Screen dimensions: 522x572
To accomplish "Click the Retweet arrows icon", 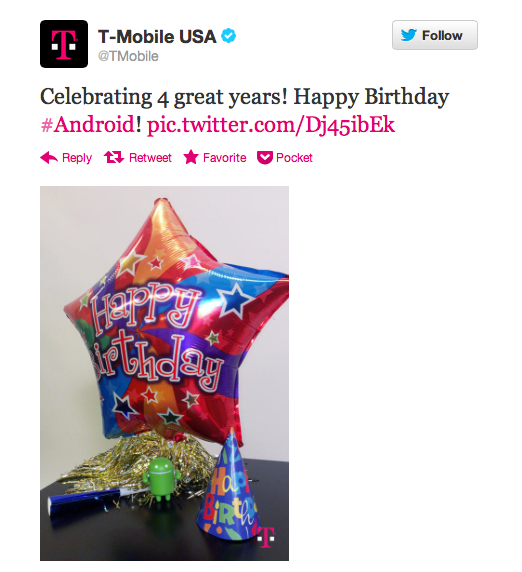I will 114,158.
